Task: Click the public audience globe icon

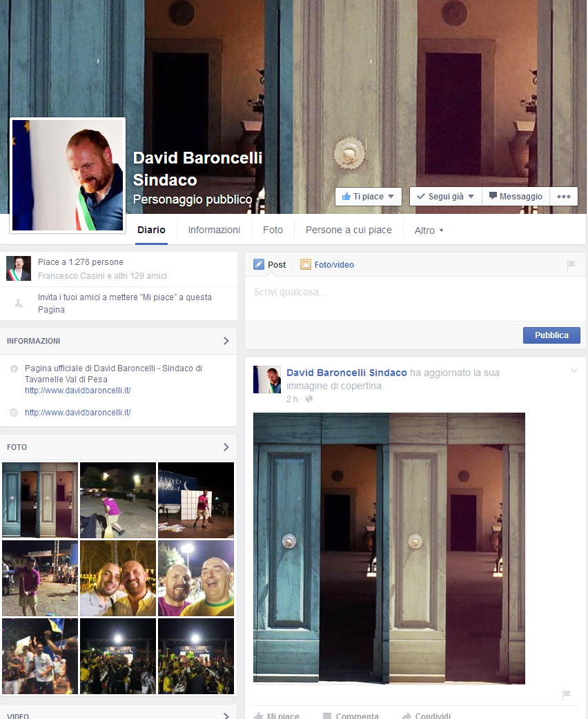Action: [309, 399]
